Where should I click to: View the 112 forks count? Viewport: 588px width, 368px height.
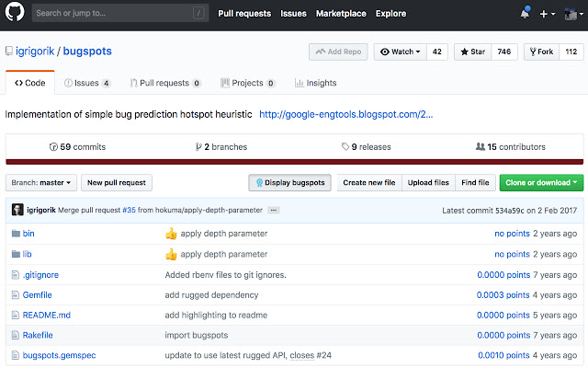(571, 52)
